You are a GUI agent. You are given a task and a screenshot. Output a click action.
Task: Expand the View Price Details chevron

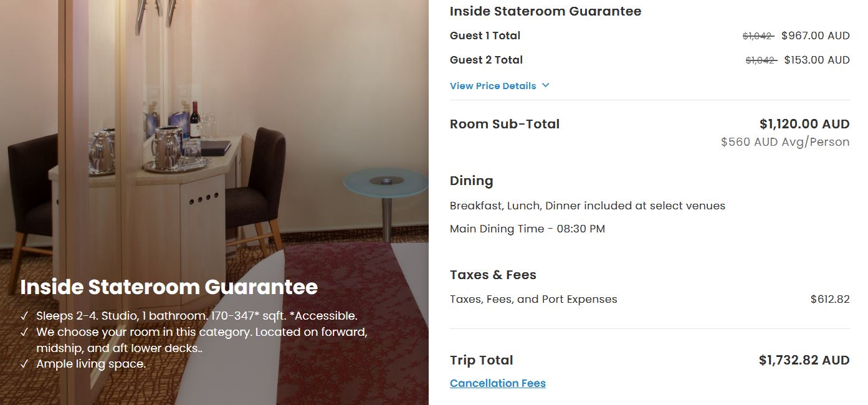545,85
